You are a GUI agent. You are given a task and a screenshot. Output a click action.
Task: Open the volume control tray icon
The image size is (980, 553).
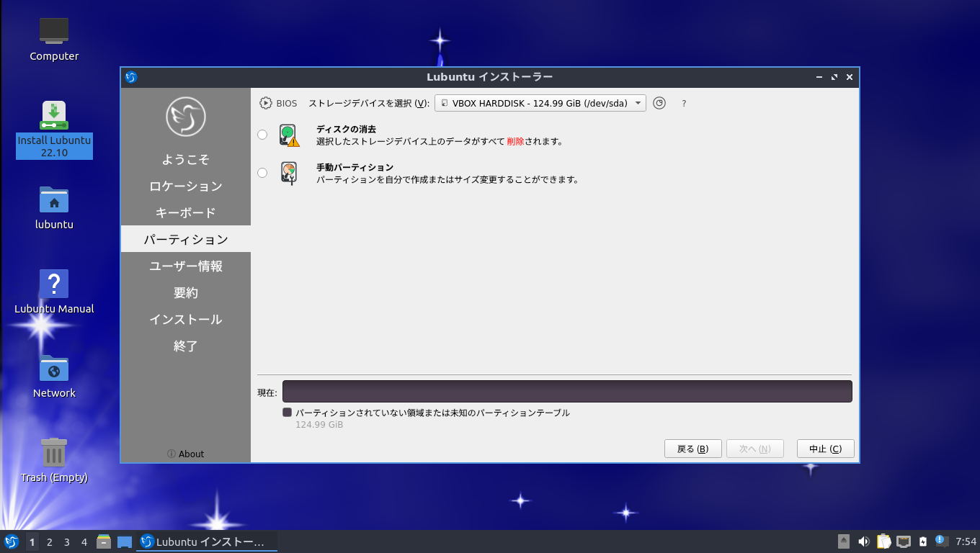pos(863,541)
